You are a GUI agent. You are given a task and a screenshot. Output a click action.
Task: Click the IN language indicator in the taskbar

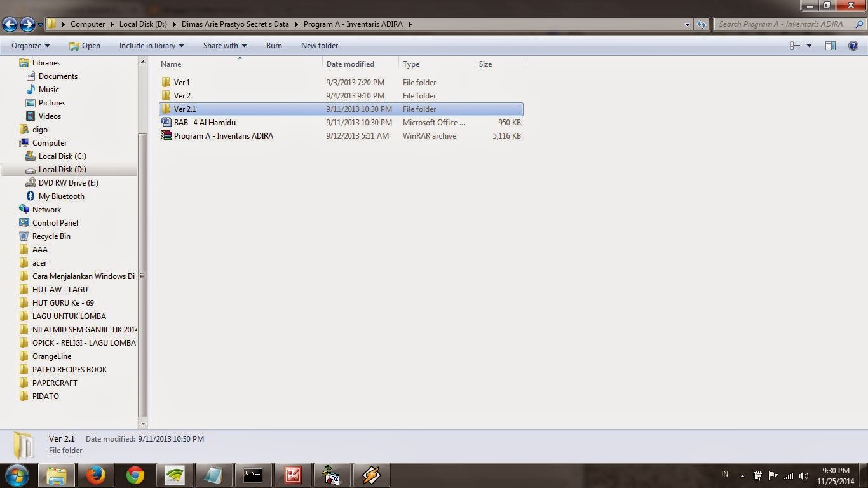(725, 474)
